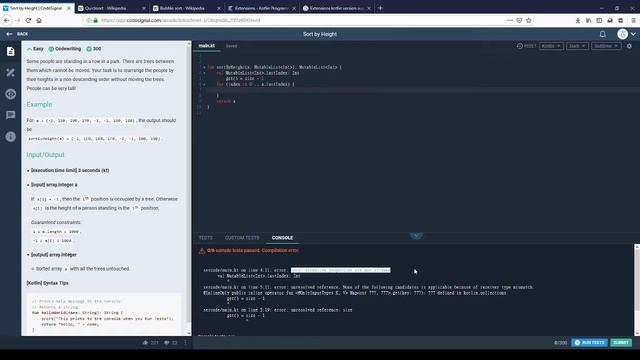Collapse the console panel chevron
Image resolution: width=640 pixels, height=360 pixels.
tap(416, 236)
